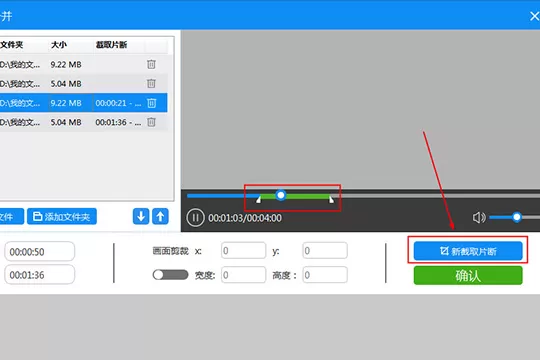
Task: Delete the first 9.22 MB file row
Action: pyautogui.click(x=151, y=64)
